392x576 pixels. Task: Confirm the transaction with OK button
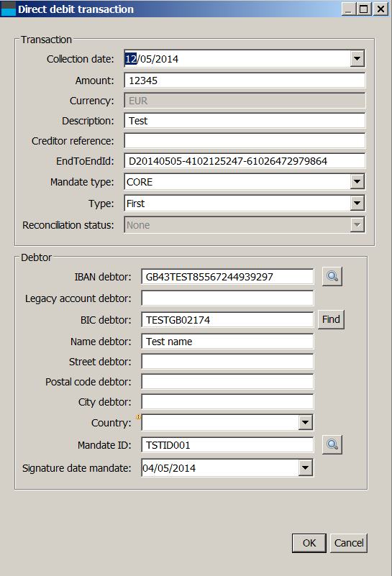pyautogui.click(x=309, y=543)
